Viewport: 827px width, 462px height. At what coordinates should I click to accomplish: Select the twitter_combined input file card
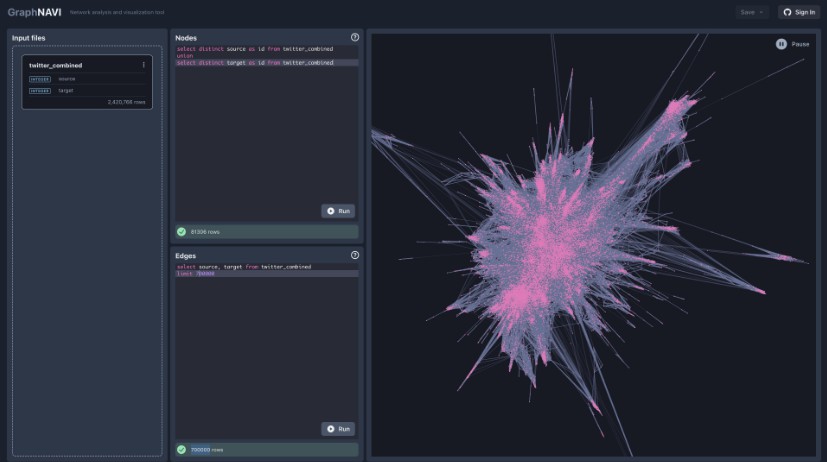tap(87, 81)
